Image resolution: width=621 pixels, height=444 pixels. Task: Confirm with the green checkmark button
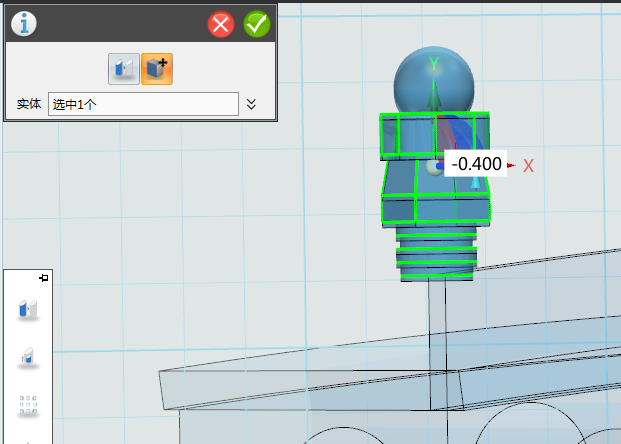click(x=257, y=24)
